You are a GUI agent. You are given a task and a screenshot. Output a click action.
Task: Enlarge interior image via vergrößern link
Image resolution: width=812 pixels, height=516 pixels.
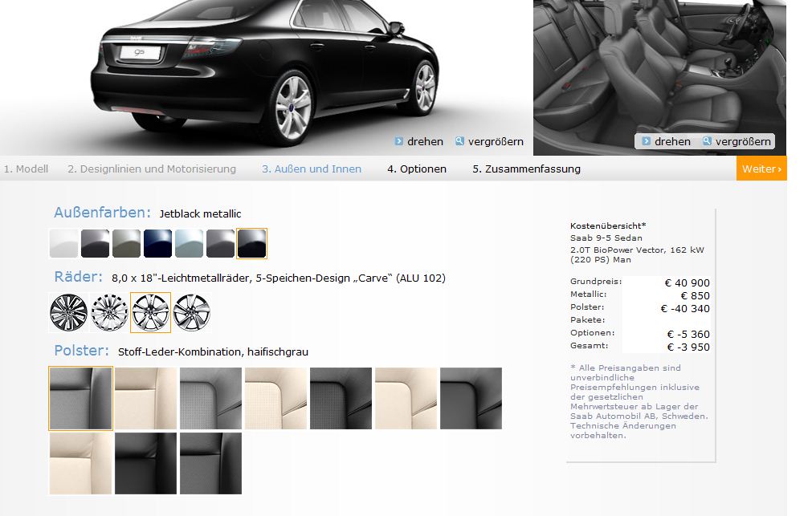coord(743,142)
